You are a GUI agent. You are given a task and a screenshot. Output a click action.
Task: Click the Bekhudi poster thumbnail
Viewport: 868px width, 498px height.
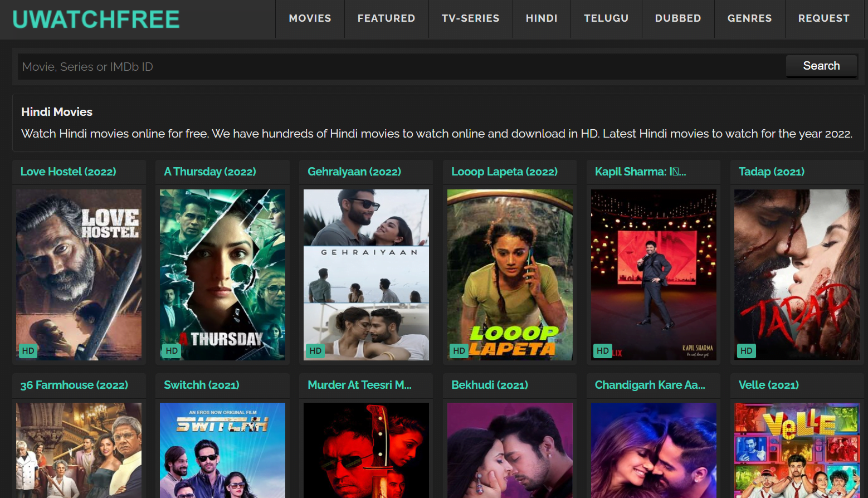point(510,450)
